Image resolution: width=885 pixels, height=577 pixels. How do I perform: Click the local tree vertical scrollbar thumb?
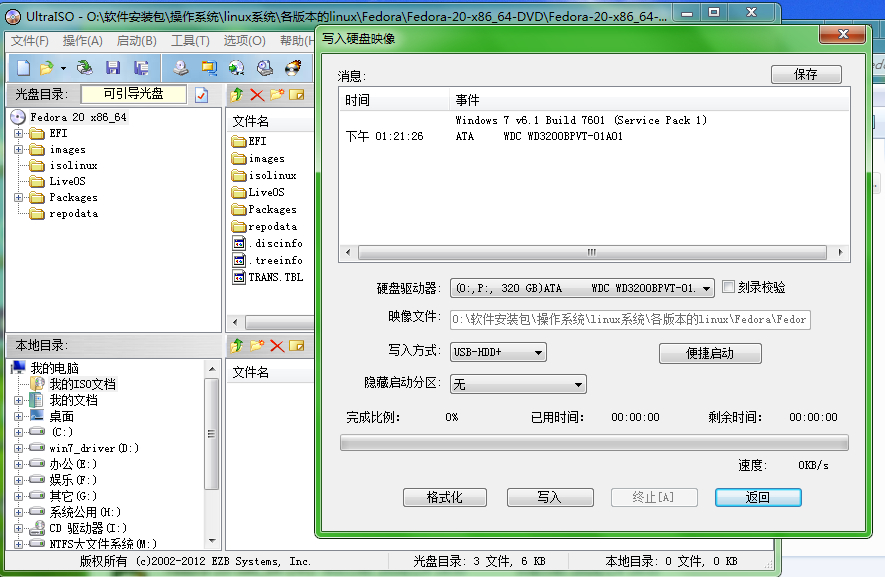tap(212, 434)
